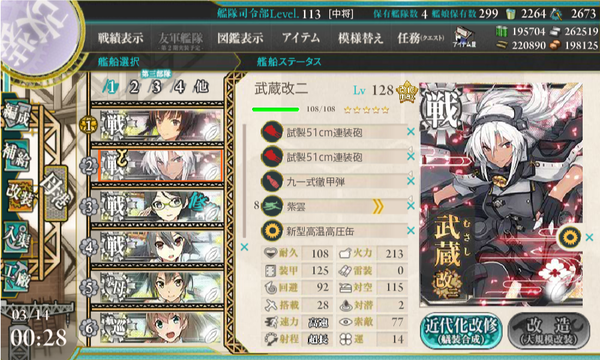Select the 他 other ships tab

pos(201,87)
